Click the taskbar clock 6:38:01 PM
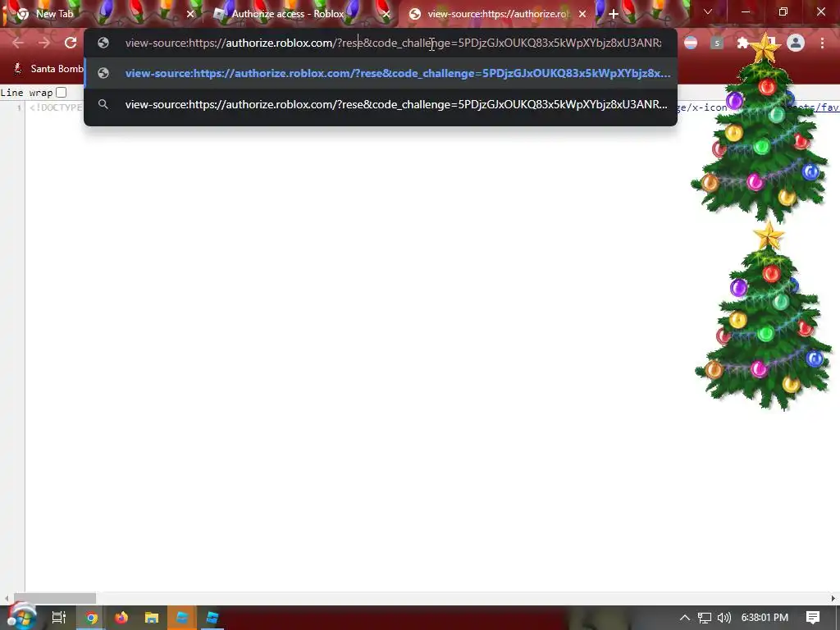 coord(765,618)
